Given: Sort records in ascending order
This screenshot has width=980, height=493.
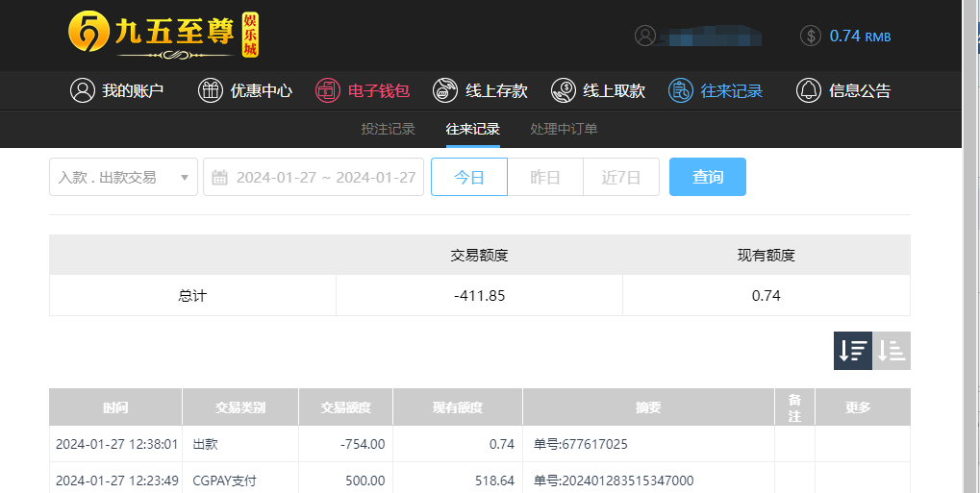Looking at the screenshot, I should coord(892,351).
